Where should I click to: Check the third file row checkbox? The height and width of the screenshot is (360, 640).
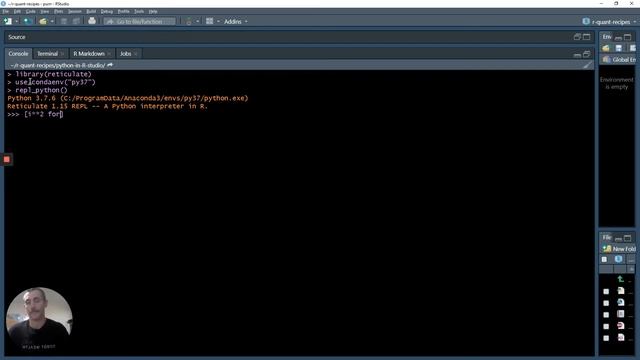(606, 315)
